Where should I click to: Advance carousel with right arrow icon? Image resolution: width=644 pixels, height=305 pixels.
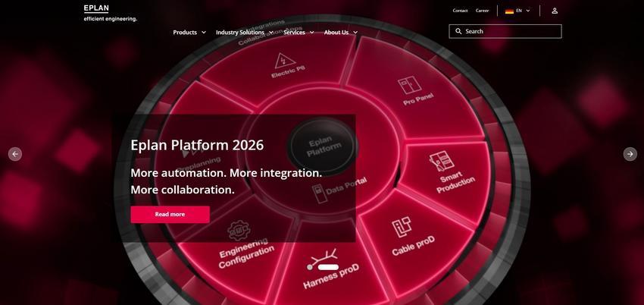(630, 154)
